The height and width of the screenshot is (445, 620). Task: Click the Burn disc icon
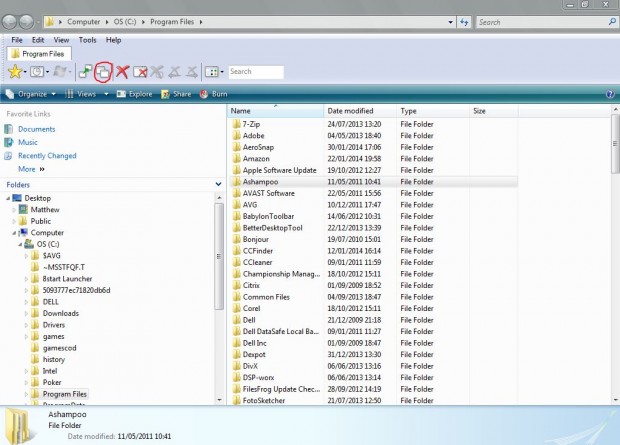pos(204,94)
